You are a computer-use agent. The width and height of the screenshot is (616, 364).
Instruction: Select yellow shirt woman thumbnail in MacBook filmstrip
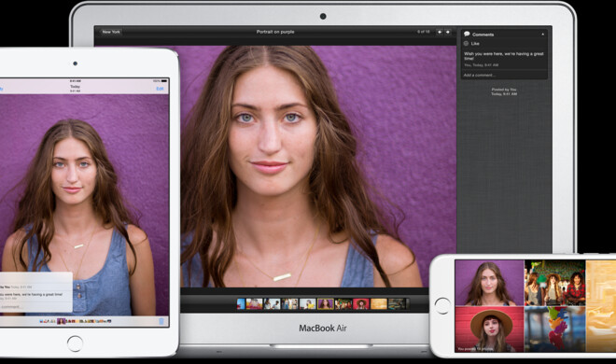point(308,304)
